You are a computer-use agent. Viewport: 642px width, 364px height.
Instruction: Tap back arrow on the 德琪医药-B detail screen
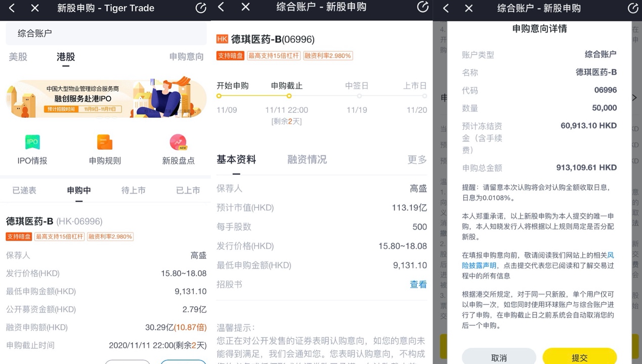coord(221,7)
